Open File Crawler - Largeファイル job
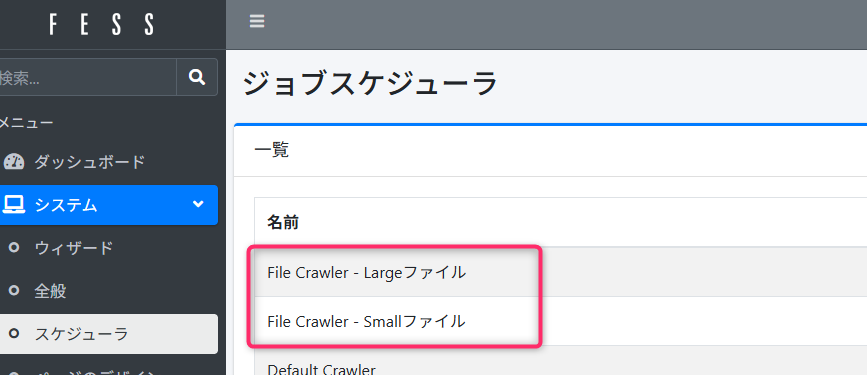The image size is (867, 375). [366, 272]
